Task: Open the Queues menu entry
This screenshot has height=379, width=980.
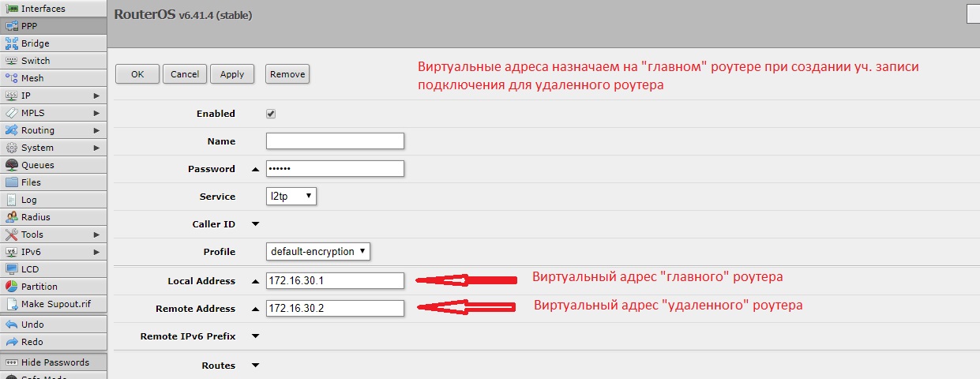Action: click(53, 165)
